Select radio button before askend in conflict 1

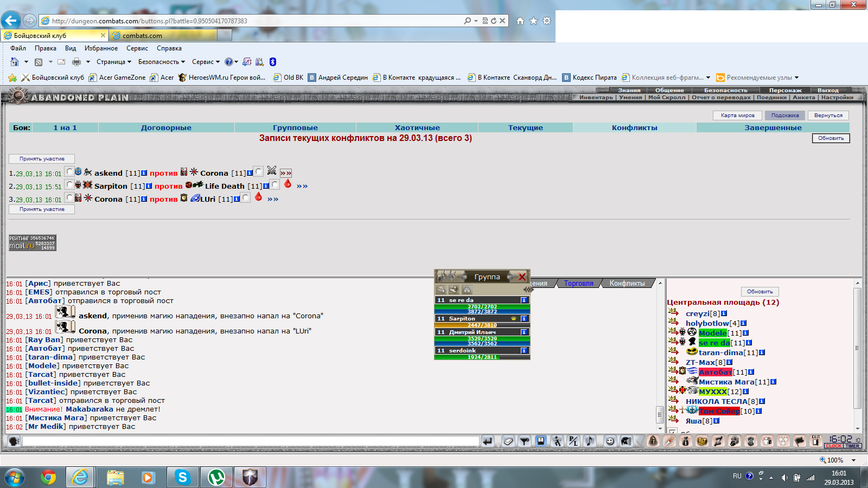click(x=69, y=171)
